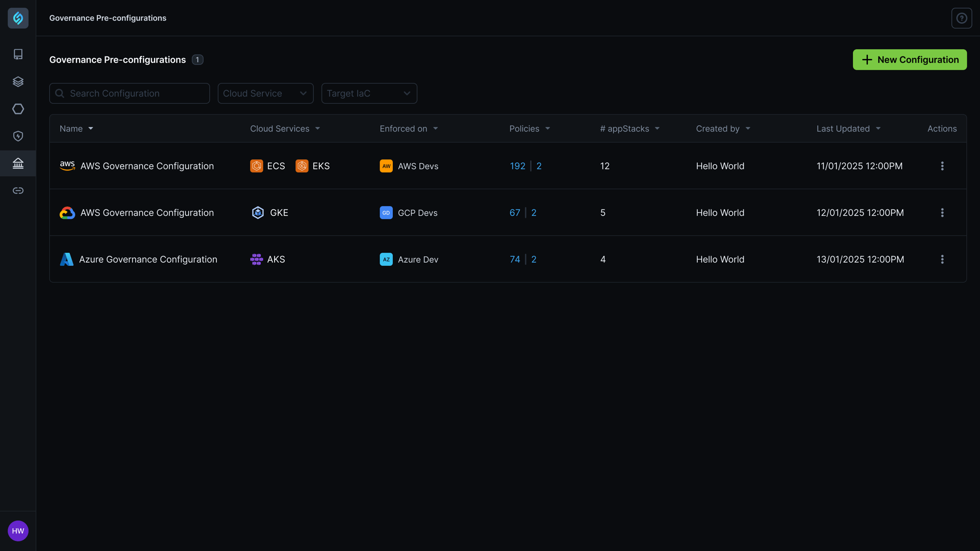The image size is (980, 551).
Task: Expand the Cloud Service filter dropdown
Action: click(265, 93)
